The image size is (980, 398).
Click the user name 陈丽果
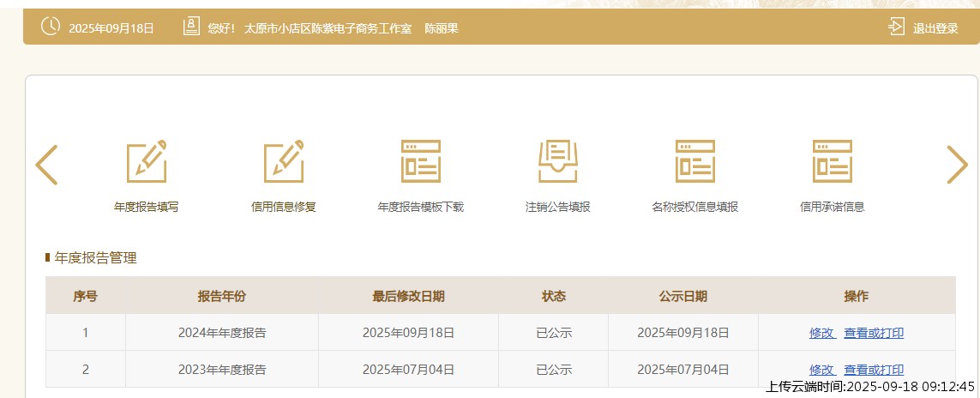442,28
